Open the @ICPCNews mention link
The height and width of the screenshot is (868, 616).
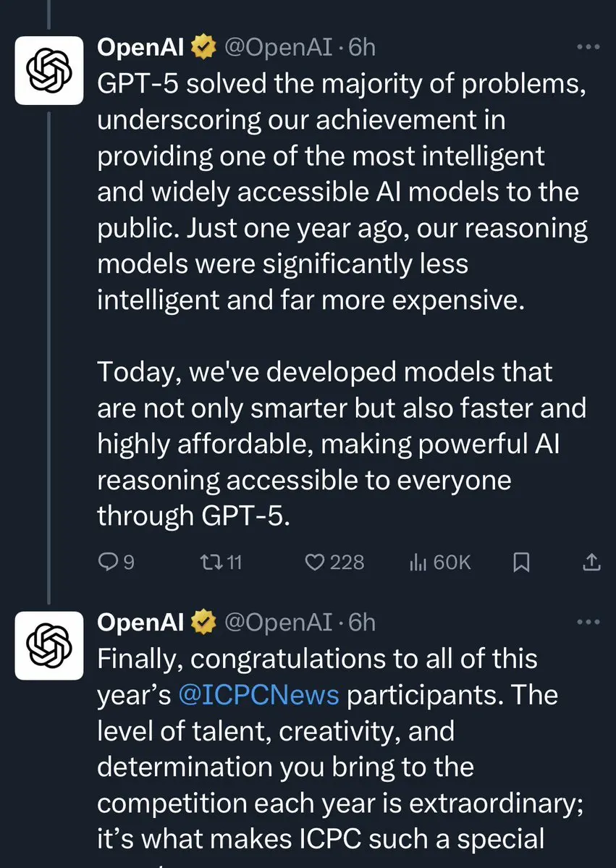[x=258, y=695]
